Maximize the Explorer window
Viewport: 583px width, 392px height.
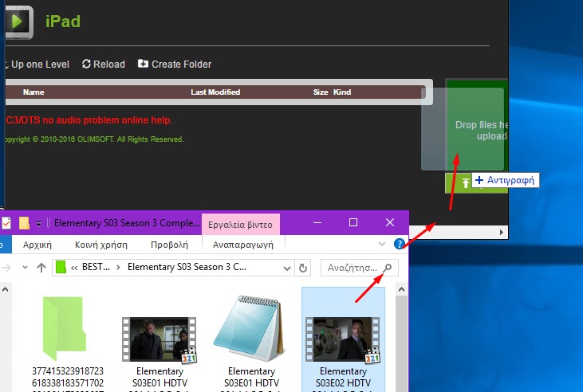pos(353,222)
